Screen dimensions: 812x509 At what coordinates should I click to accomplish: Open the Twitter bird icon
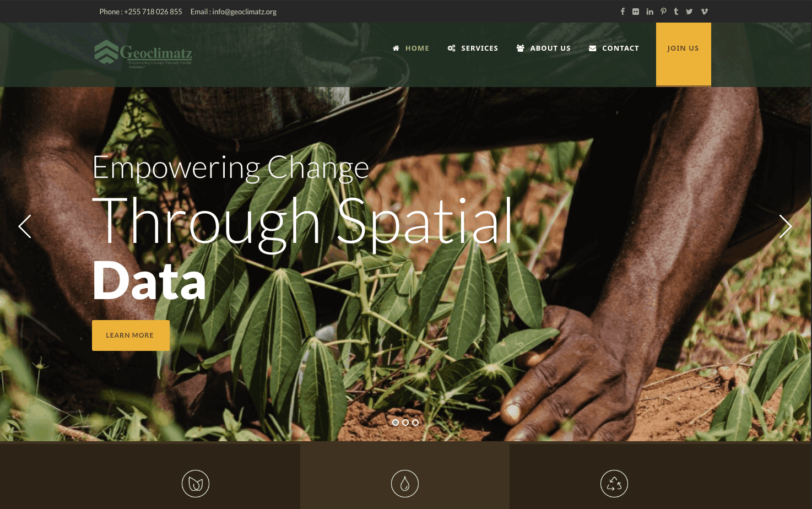pyautogui.click(x=689, y=12)
